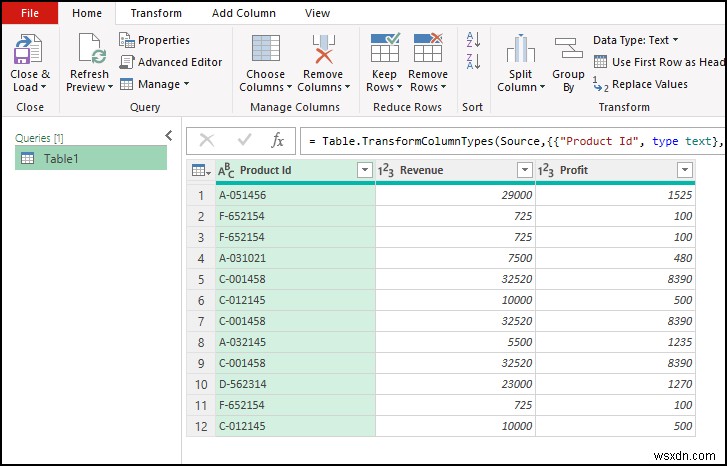The width and height of the screenshot is (727, 466).
Task: Click the Remove Rows icon
Action: coord(428,47)
